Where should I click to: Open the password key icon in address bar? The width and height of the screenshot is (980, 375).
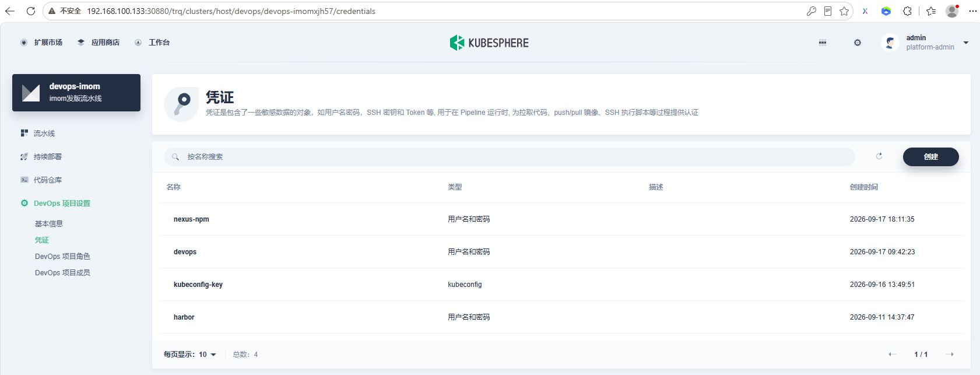[811, 11]
